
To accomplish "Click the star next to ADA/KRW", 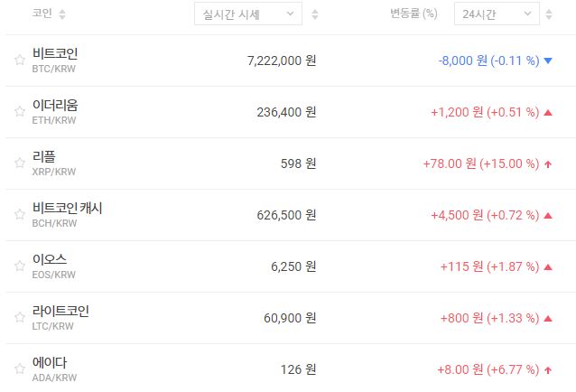I will (x=19, y=369).
